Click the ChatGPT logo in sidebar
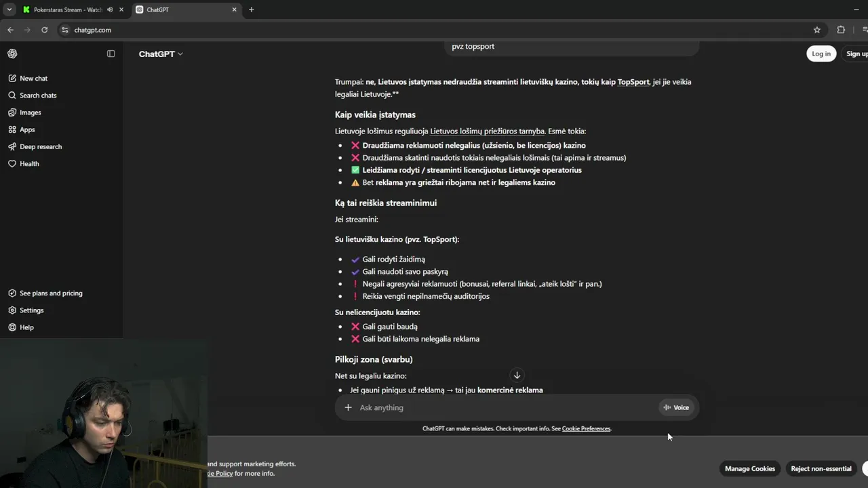 [12, 54]
